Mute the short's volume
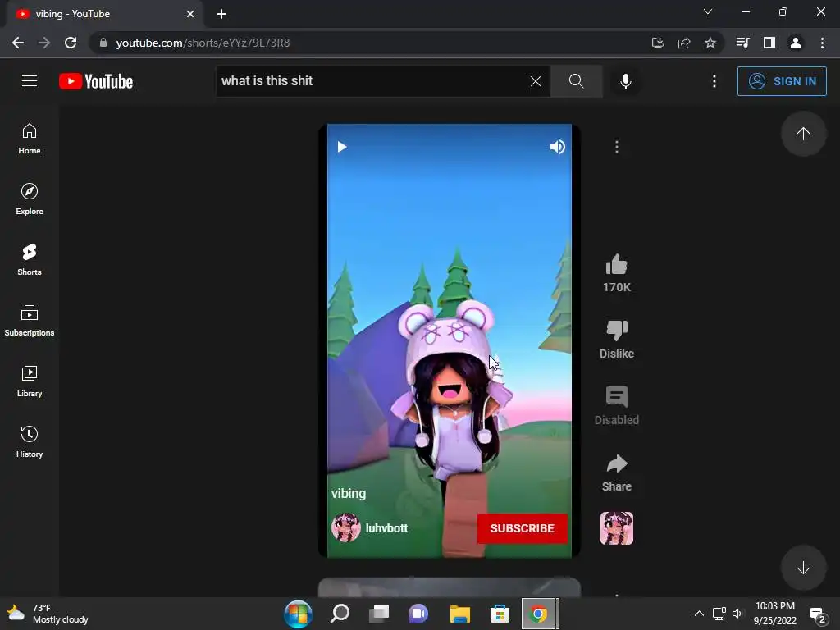This screenshot has width=840, height=630. (557, 147)
